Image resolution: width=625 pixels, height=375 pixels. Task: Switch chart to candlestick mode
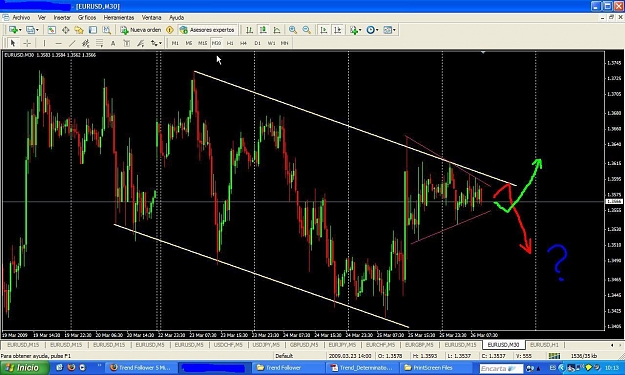pyautogui.click(x=263, y=30)
